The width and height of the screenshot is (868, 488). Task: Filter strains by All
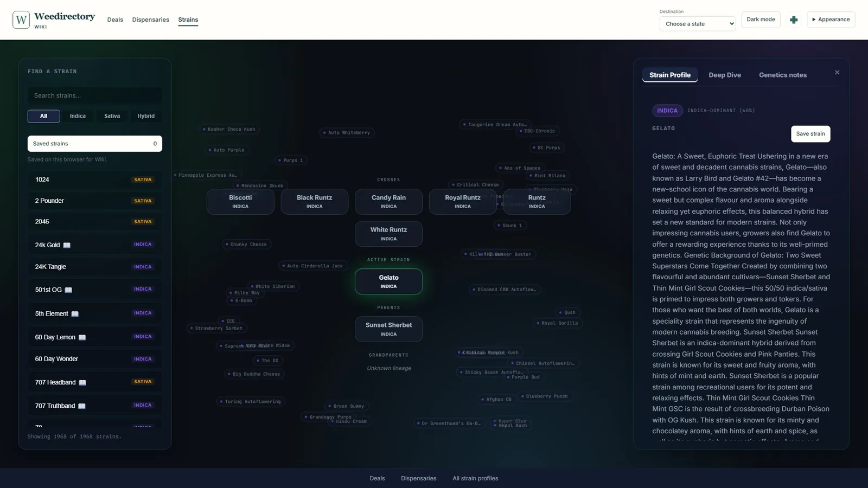[x=44, y=116]
